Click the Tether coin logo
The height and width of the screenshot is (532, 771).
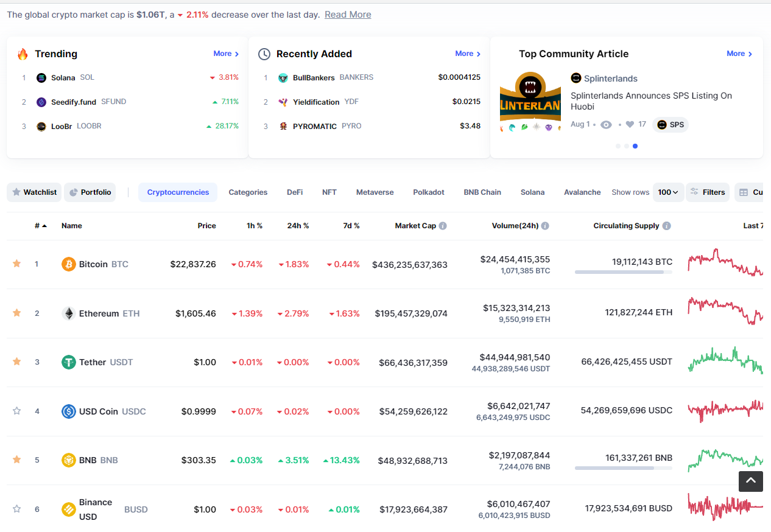[69, 362]
